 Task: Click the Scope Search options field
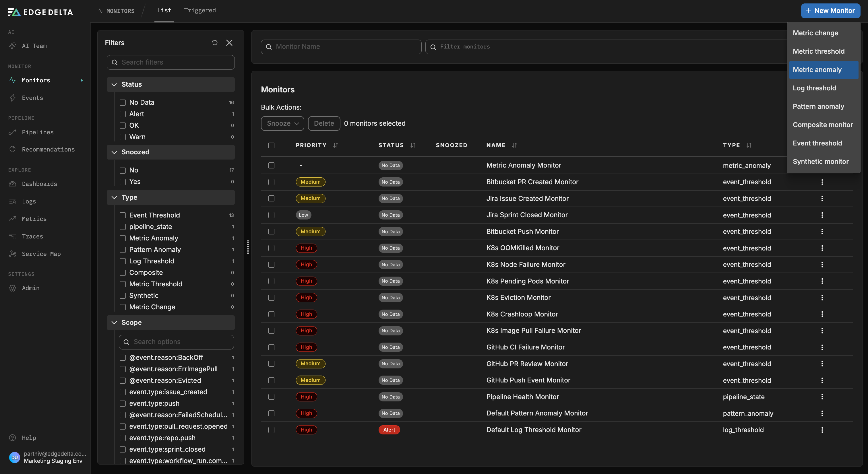point(176,342)
